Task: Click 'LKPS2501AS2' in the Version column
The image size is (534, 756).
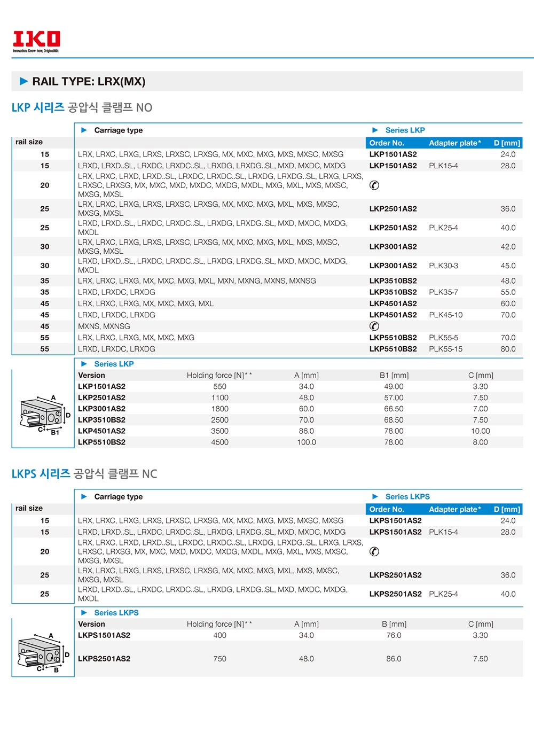Action: (x=104, y=659)
